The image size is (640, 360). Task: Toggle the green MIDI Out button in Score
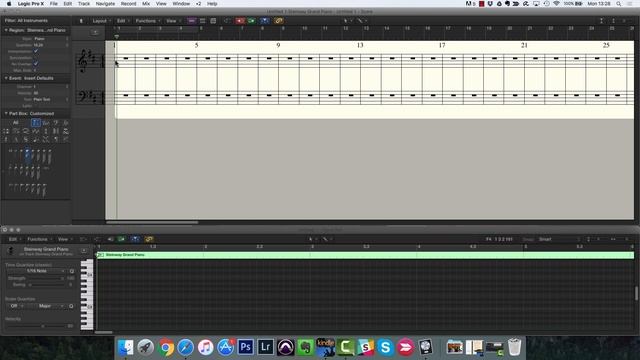(252, 21)
